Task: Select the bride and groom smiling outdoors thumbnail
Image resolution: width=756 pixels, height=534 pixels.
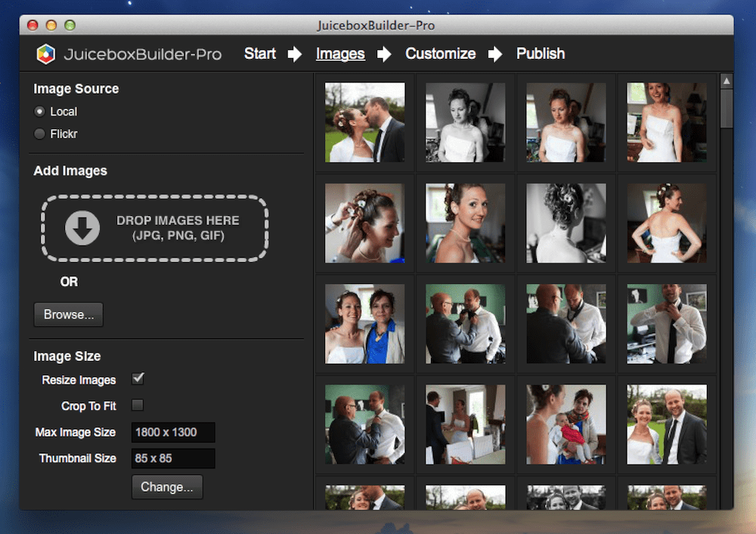Action: pos(667,424)
